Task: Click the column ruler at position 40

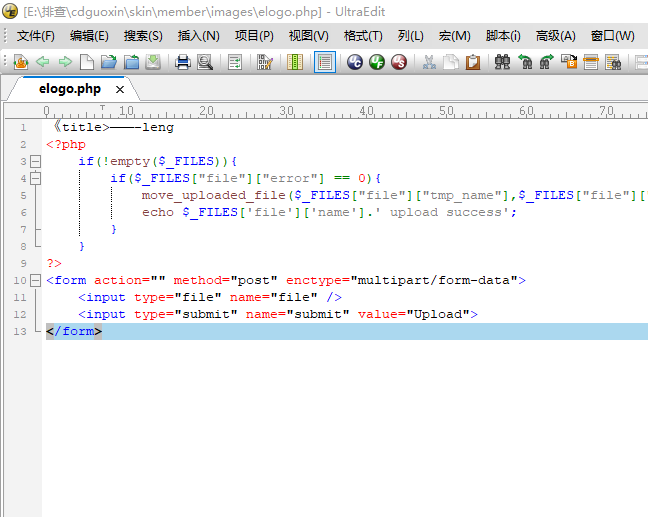Action: point(366,110)
